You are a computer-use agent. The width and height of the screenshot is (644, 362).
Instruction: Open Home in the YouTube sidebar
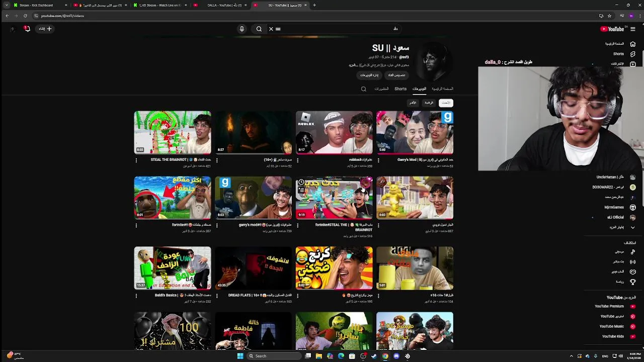click(620, 44)
